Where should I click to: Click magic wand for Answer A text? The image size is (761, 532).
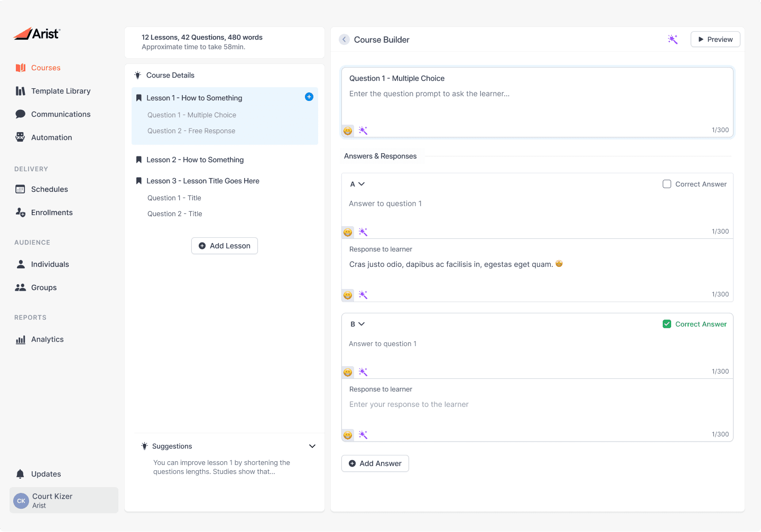point(363,232)
